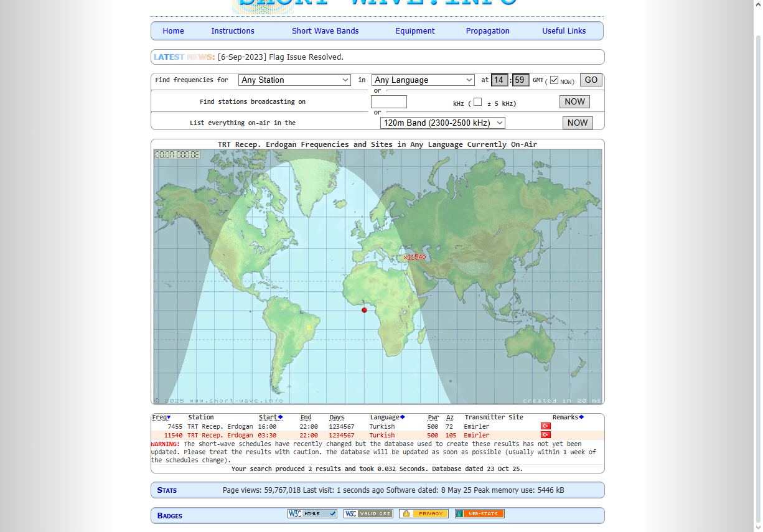Open the Any Language dropdown
763x532 pixels.
coord(423,80)
